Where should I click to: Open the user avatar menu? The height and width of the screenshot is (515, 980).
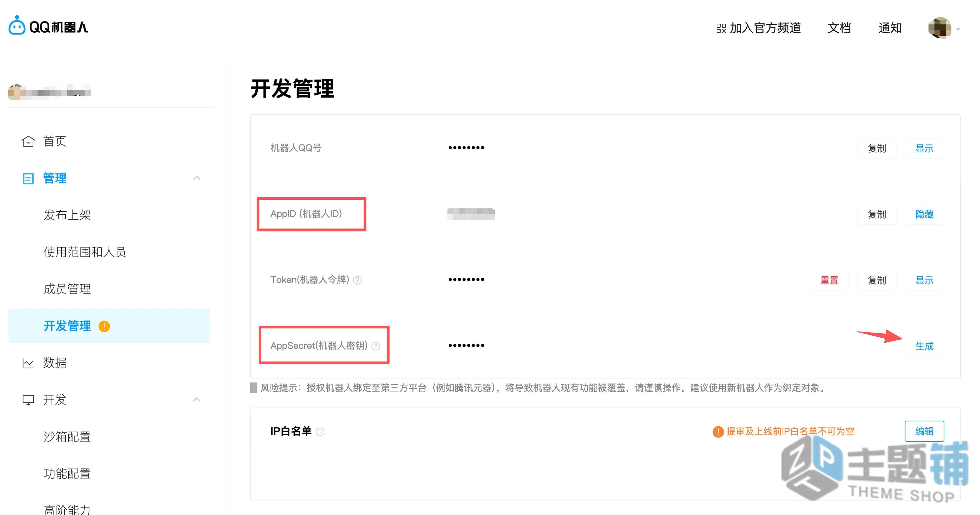point(940,28)
